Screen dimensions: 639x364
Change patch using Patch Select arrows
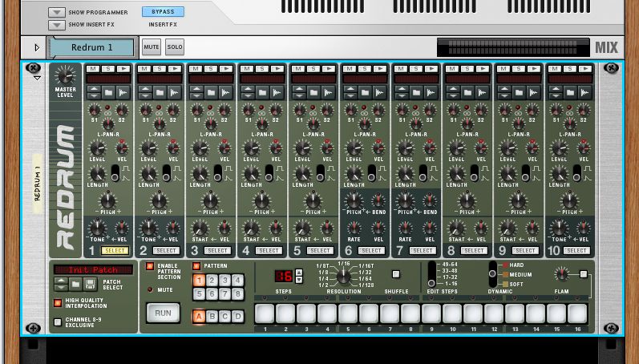click(61, 284)
